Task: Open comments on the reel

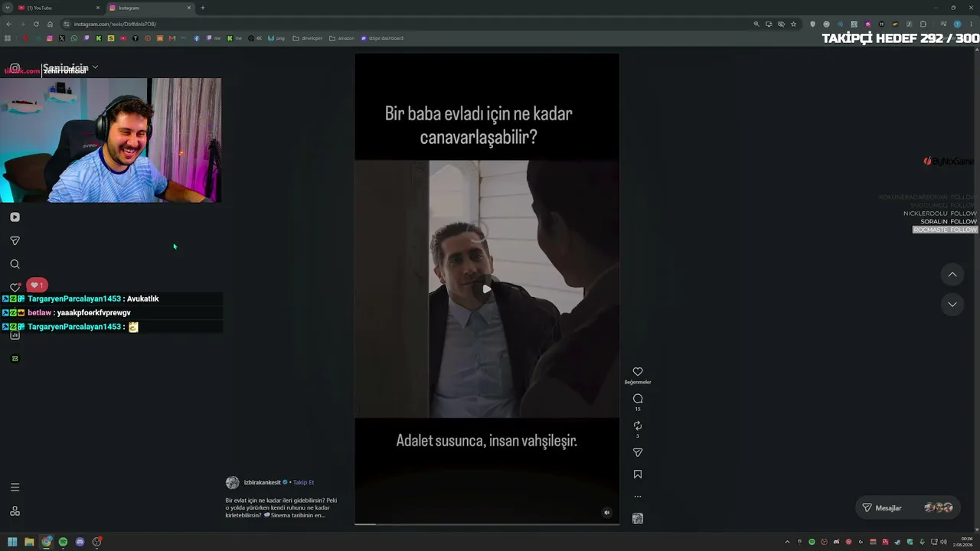Action: pyautogui.click(x=638, y=399)
